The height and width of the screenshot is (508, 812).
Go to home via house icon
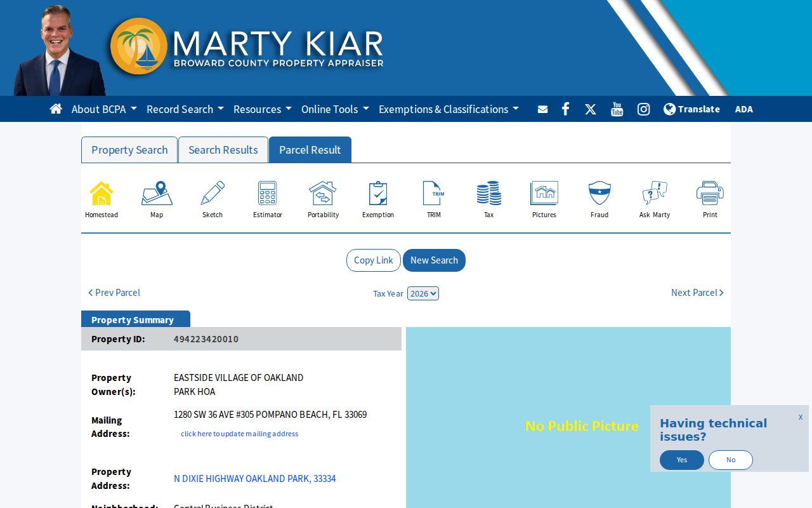(x=56, y=109)
